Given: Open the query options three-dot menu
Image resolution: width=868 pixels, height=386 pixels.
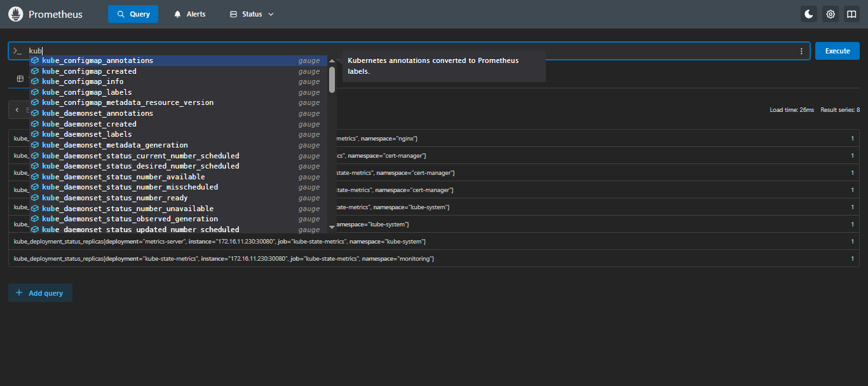Looking at the screenshot, I should point(801,51).
